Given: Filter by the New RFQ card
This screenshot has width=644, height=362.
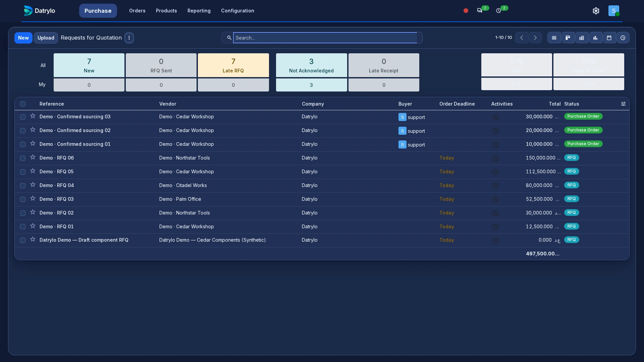Looking at the screenshot, I should tap(89, 65).
